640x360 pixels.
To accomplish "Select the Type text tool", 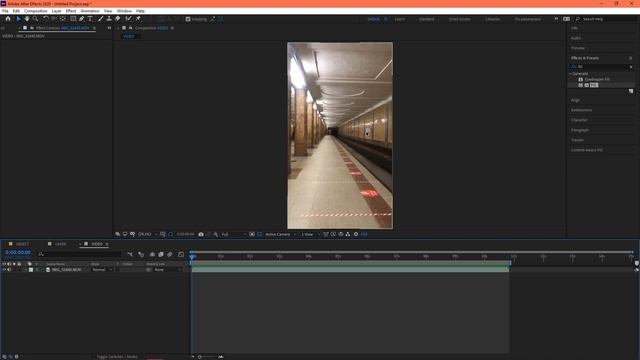I will (x=90, y=19).
